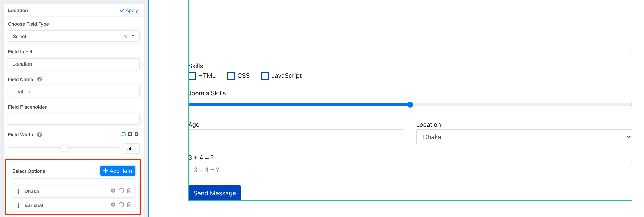Screen dimensions: 644x217
Task: Clear the Select field type value
Action: 126,37
